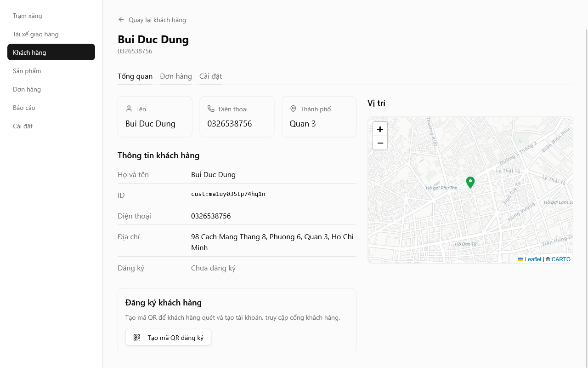Click the location pin icon in Thành phố card

point(293,108)
